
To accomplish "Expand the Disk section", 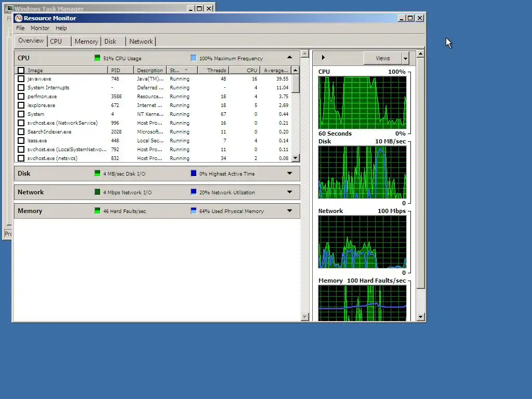I will [289, 173].
